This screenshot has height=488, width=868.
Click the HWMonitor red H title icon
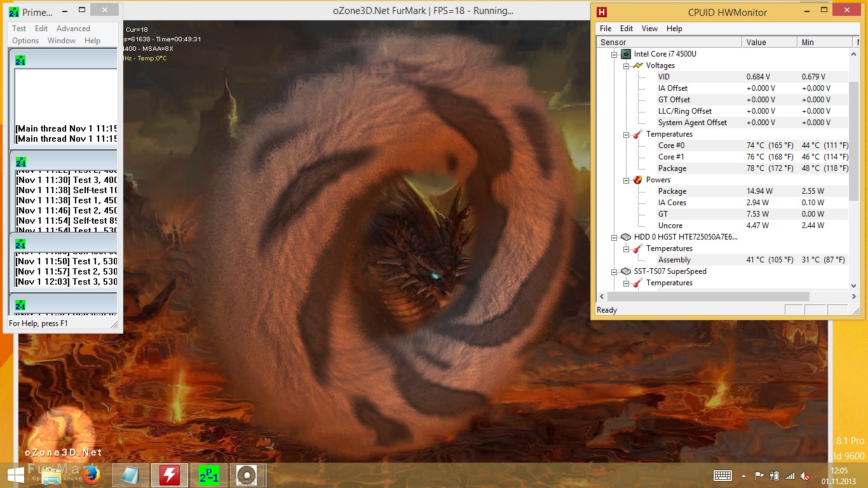pyautogui.click(x=602, y=11)
